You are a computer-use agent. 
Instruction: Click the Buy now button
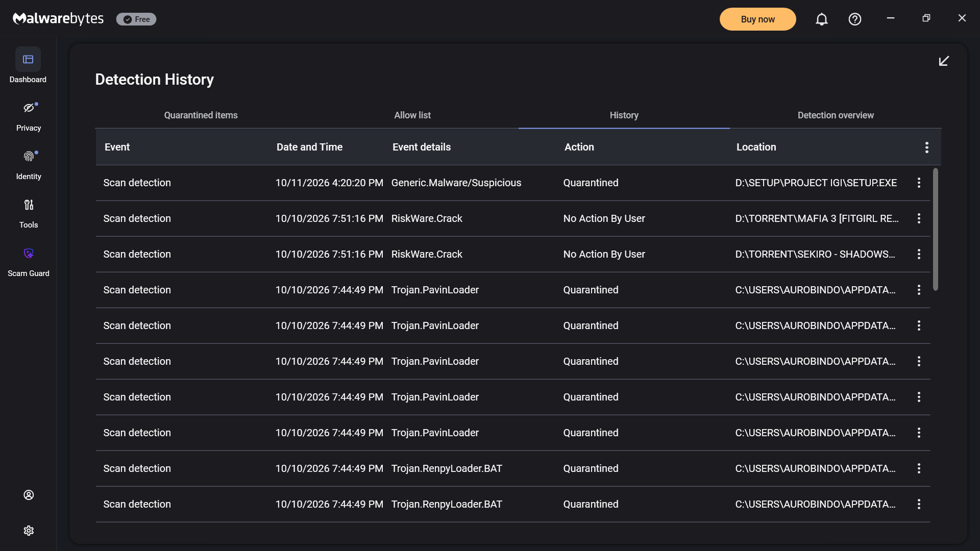point(757,19)
